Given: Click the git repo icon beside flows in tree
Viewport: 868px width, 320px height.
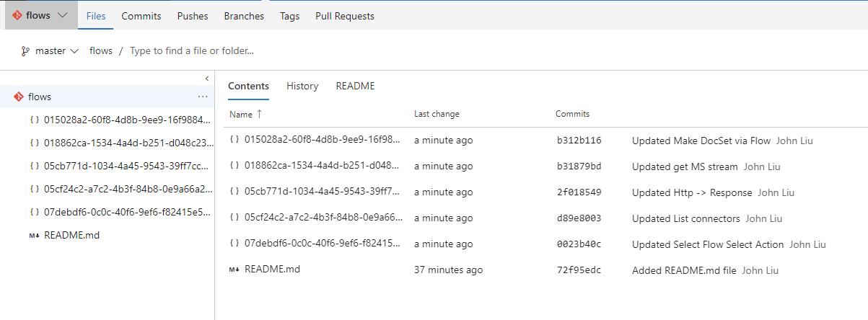Looking at the screenshot, I should tap(18, 97).
